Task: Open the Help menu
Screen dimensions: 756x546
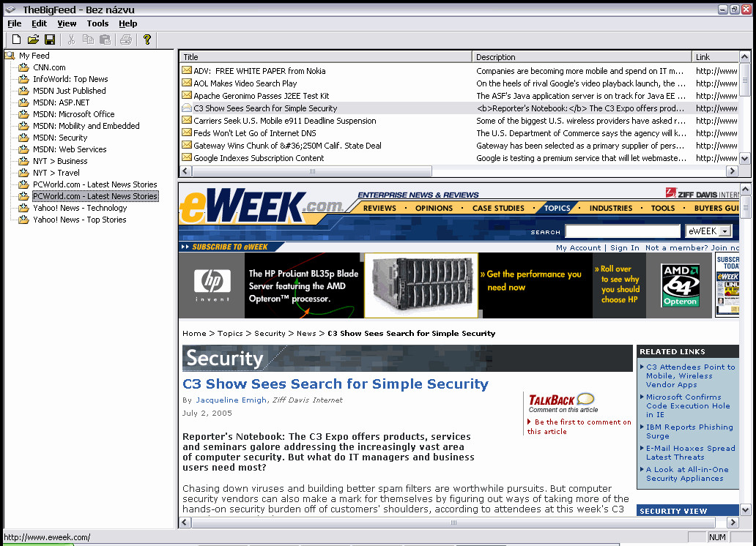Action: 127,23
